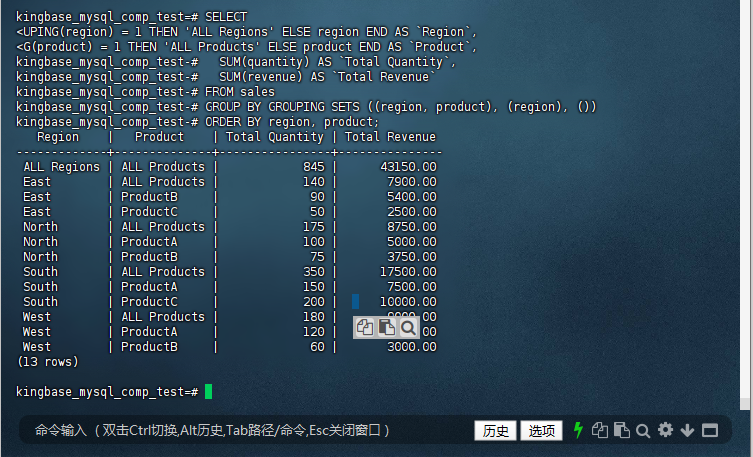Click the revenue value 7900.00

click(x=412, y=181)
